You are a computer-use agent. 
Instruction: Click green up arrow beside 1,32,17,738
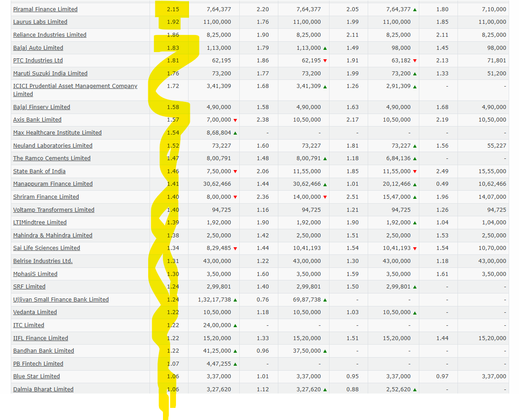pos(235,300)
